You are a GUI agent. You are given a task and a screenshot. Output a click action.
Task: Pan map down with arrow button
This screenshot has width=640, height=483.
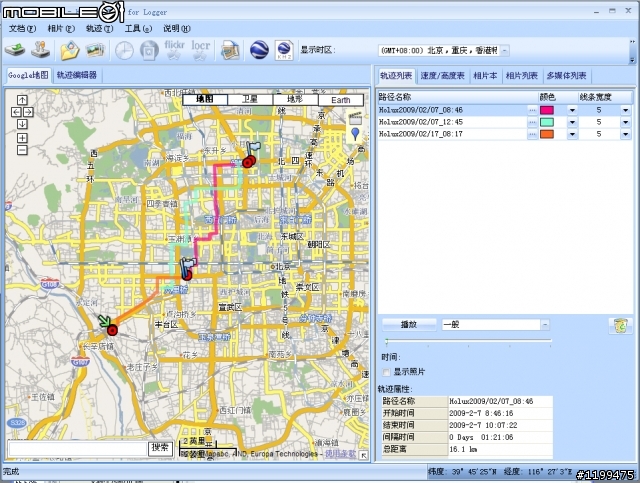tap(22, 124)
